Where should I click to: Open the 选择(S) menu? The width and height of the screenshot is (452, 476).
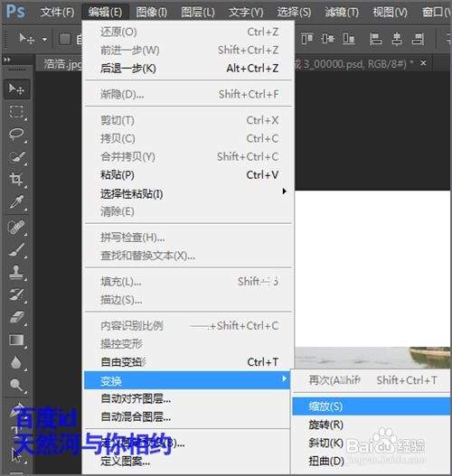(x=294, y=12)
